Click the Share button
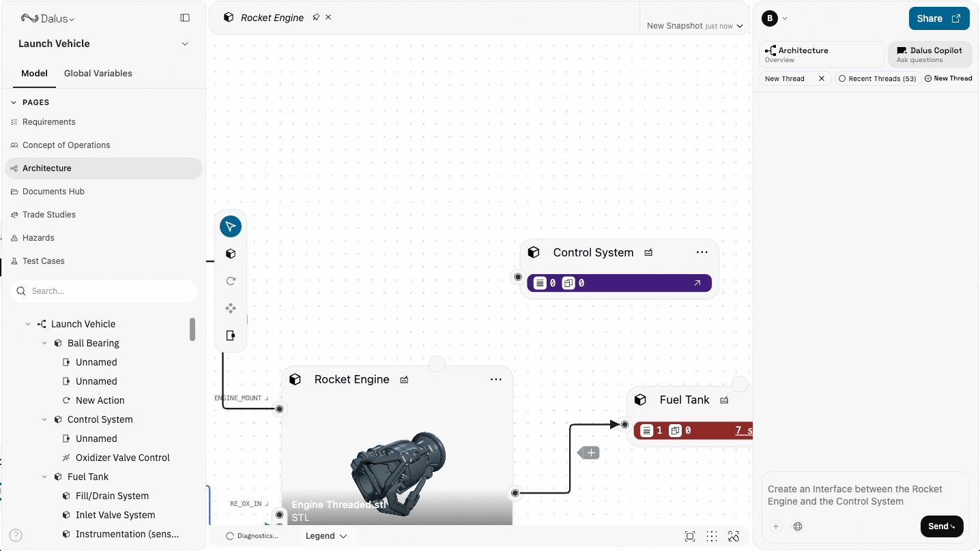The image size is (980, 551). pos(939,18)
